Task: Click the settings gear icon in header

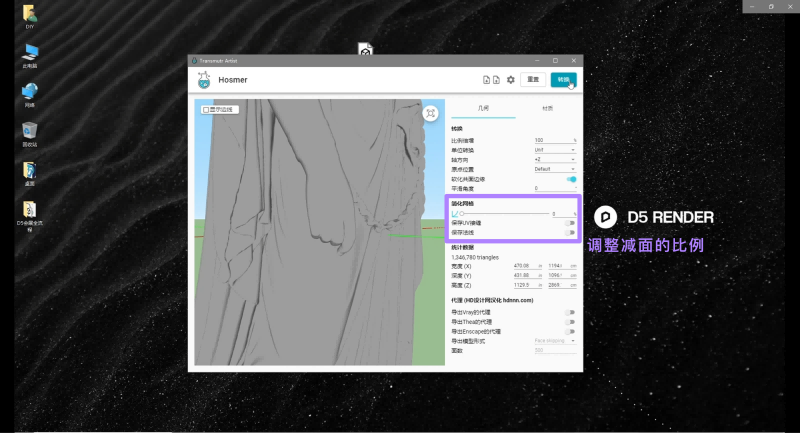Action: pyautogui.click(x=511, y=79)
